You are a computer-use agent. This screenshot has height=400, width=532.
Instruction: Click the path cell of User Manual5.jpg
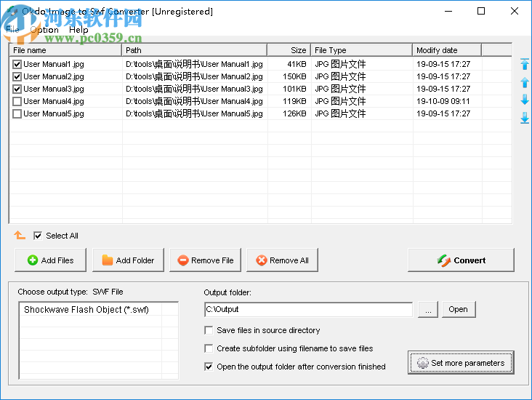(x=194, y=113)
